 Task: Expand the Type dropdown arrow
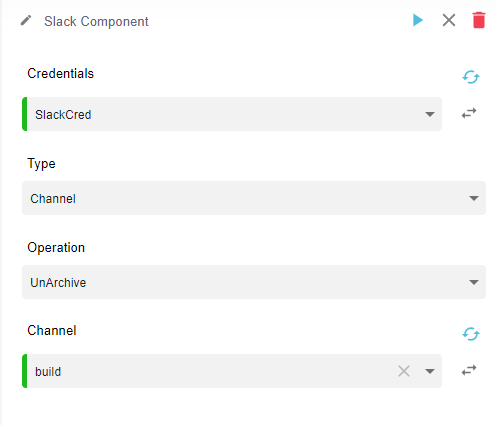point(474,198)
